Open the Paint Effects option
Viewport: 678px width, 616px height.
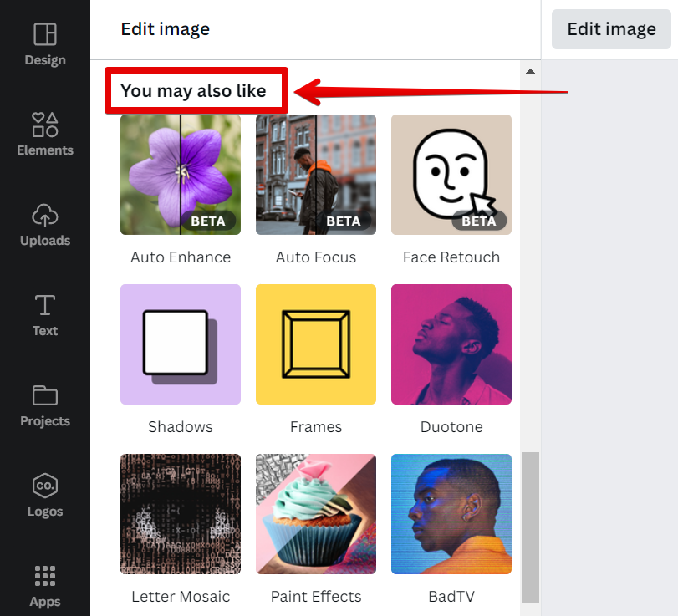pos(316,514)
